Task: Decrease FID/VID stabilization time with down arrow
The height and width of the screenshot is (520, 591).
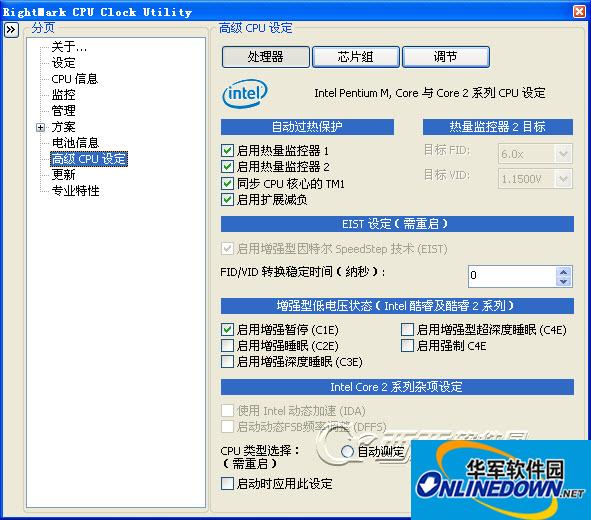Action: pos(563,281)
